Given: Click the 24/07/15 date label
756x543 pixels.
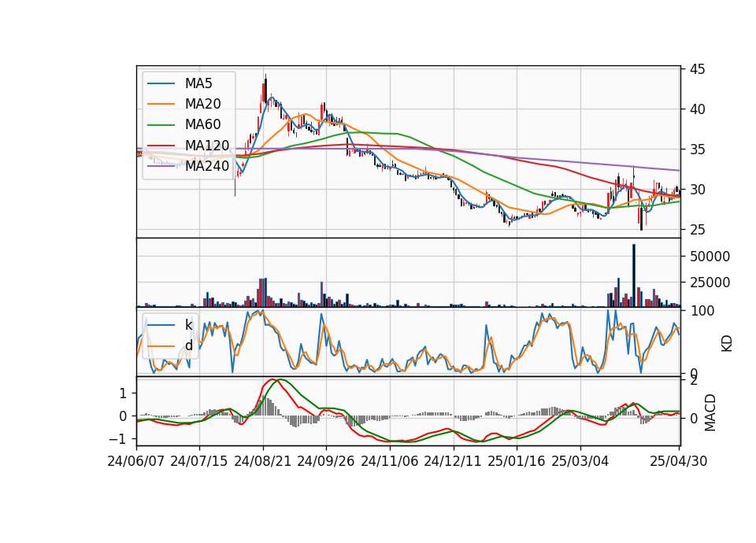Looking at the screenshot, I should point(199,461).
